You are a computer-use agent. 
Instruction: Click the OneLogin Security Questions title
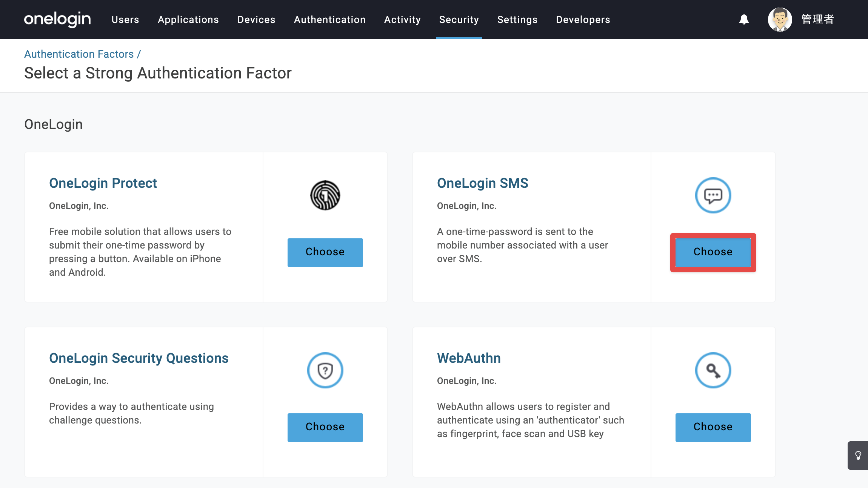[x=139, y=358]
